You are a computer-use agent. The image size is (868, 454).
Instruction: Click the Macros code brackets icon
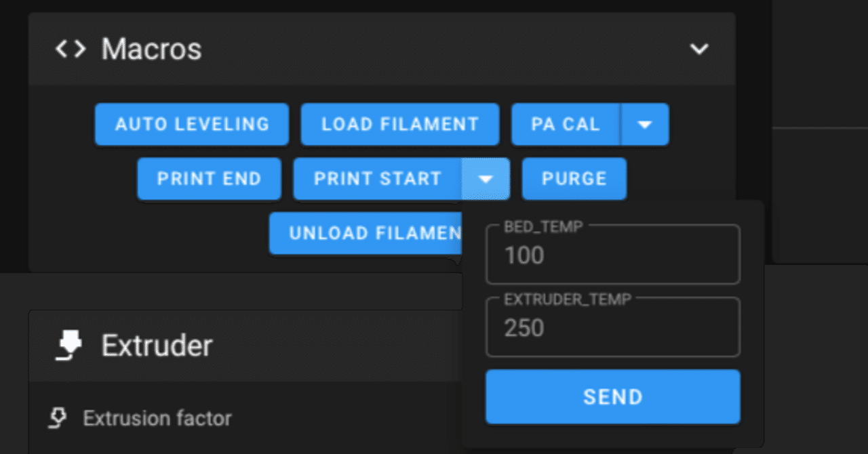point(71,49)
